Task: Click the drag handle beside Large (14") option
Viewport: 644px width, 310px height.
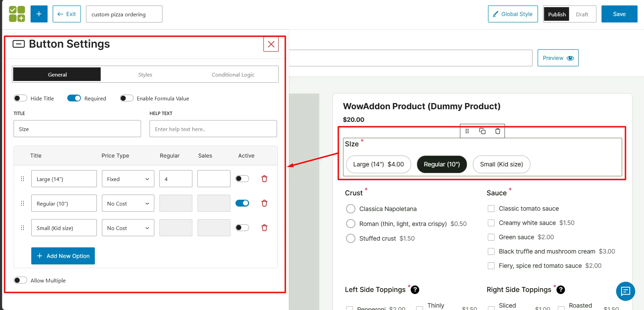Action: point(22,178)
